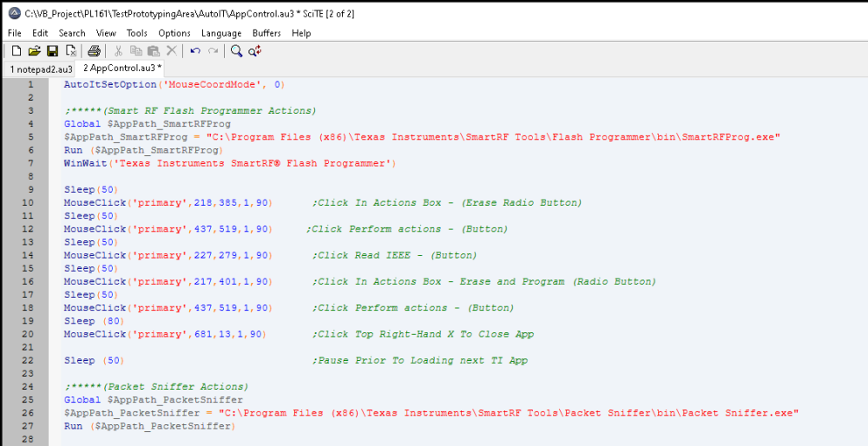
Task: Click the Close document toolbar icon
Action: (x=70, y=51)
